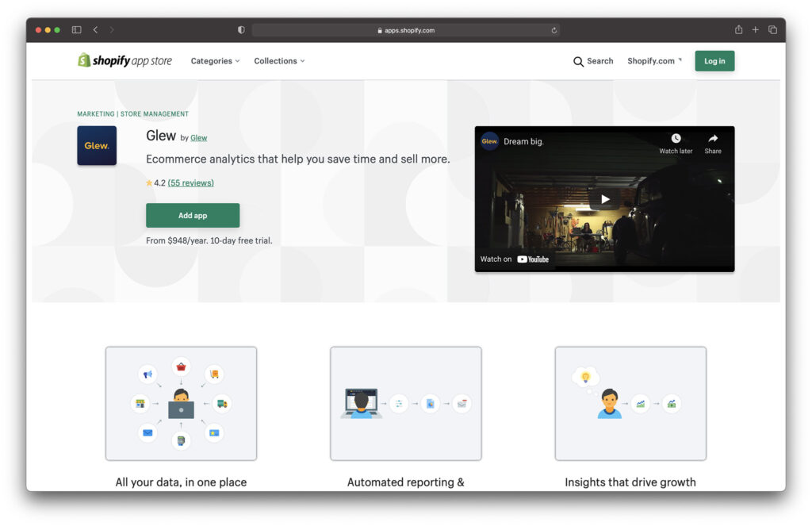Click the Add app button
The image size is (812, 526).
click(193, 216)
